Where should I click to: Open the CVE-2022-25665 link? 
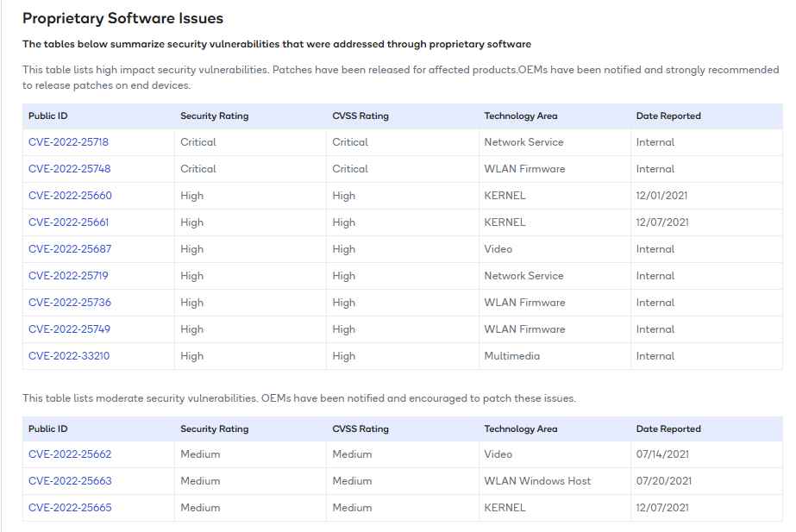(70, 508)
